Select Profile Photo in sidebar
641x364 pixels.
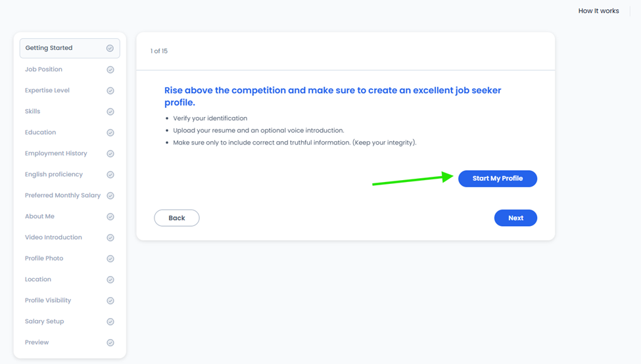coord(70,259)
